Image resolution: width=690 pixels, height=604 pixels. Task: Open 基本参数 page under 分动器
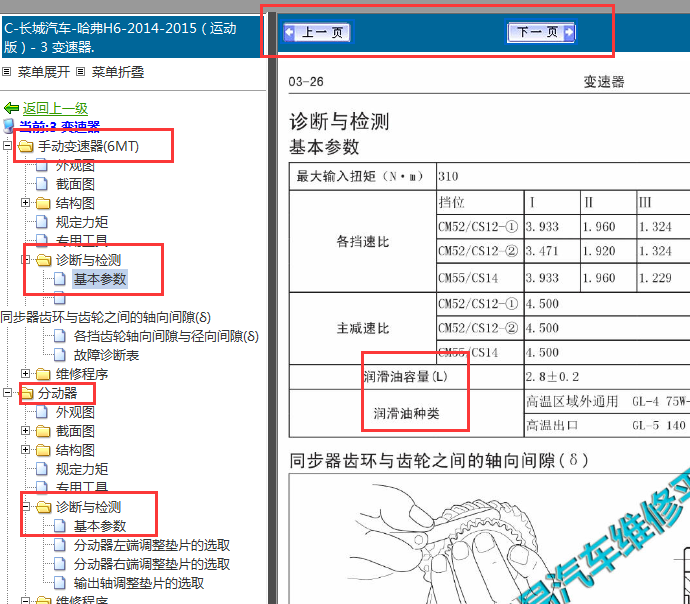click(x=100, y=526)
